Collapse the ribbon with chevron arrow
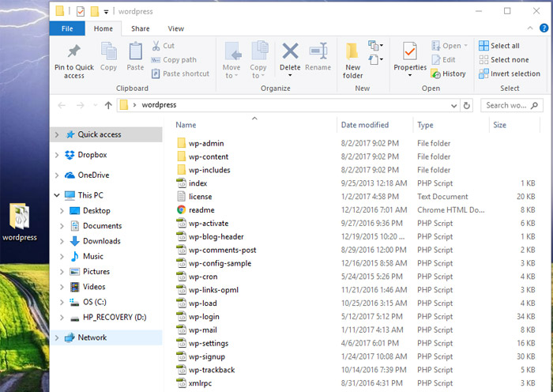The width and height of the screenshot is (553, 392). [530, 28]
